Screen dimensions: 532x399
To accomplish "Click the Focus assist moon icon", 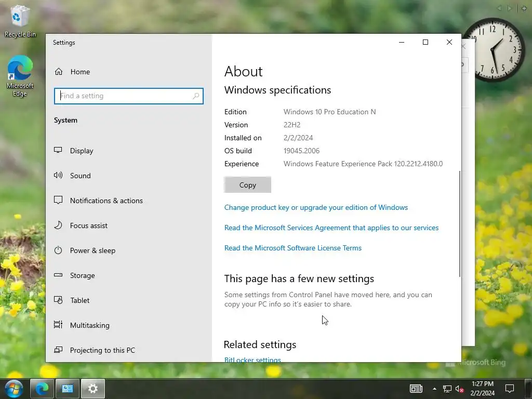I will [x=58, y=225].
